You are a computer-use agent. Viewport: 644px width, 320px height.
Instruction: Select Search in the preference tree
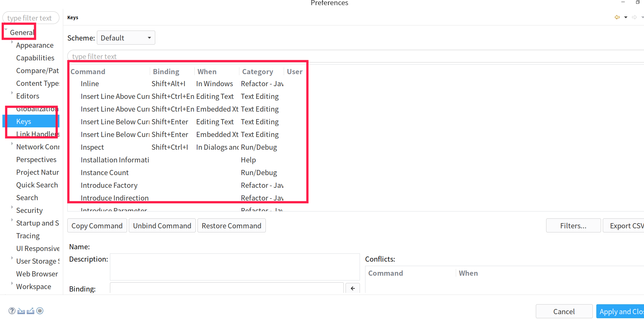(x=27, y=198)
